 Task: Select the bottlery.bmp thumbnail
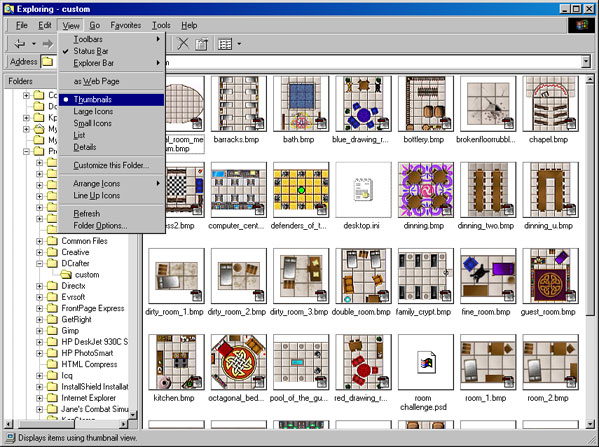[x=426, y=104]
